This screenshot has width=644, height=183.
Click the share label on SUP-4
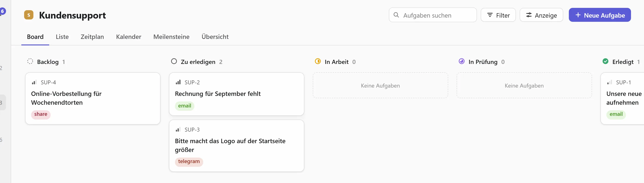click(x=41, y=114)
